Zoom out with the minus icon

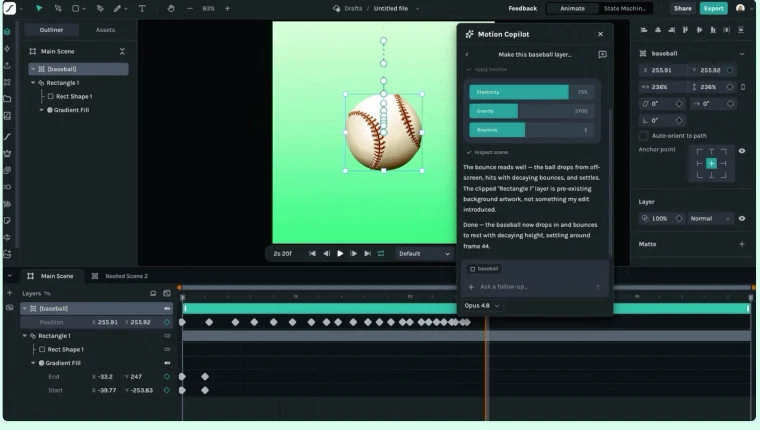(190, 8)
